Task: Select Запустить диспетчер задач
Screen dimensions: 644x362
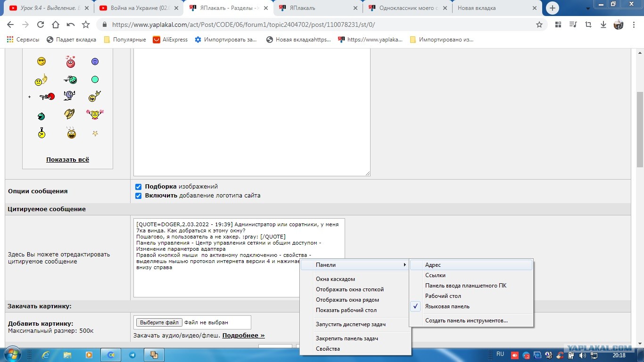Action: 355,324
